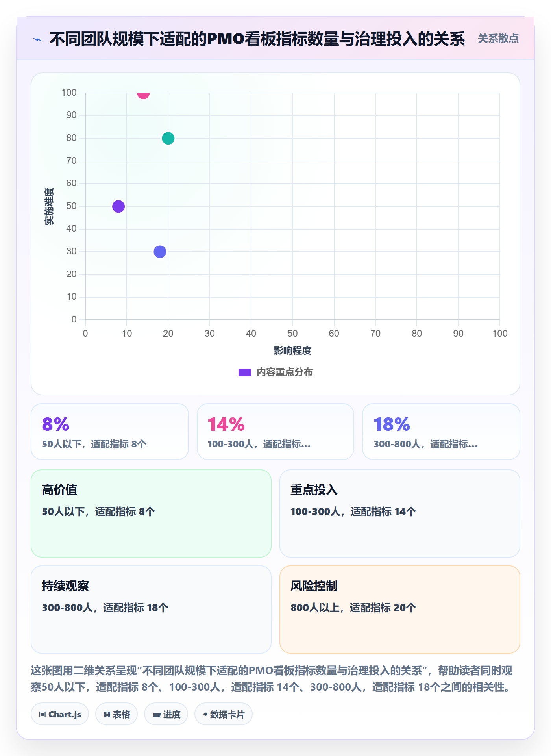Open the 重点投入 quadrant card
The height and width of the screenshot is (756, 551).
(400, 513)
